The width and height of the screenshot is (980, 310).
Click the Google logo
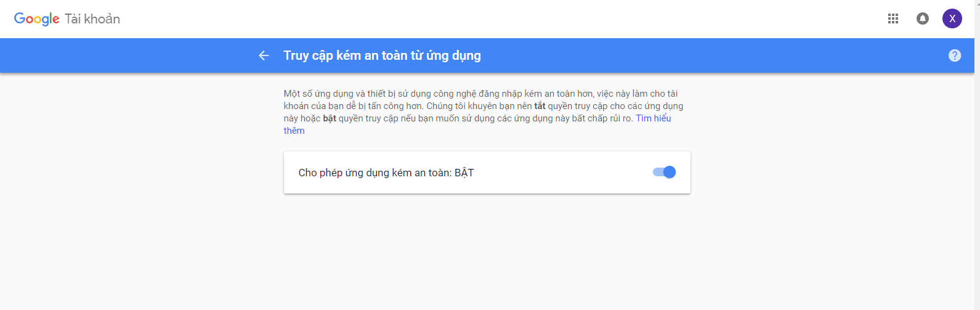(x=36, y=19)
